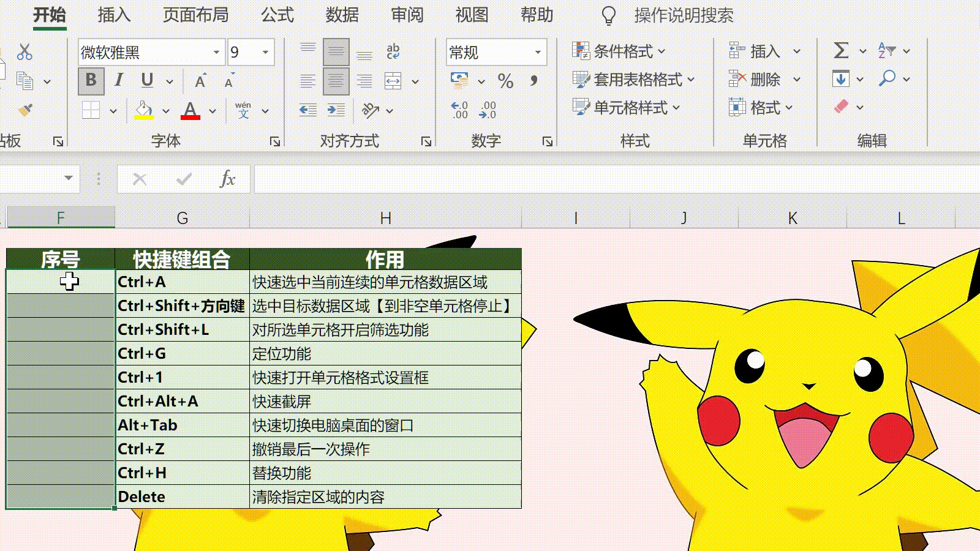Toggle Italic formatting
This screenshot has width=980, height=551.
[119, 80]
